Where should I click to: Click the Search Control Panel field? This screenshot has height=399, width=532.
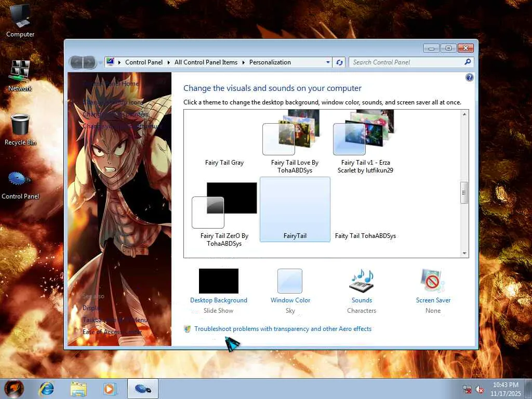click(x=407, y=62)
